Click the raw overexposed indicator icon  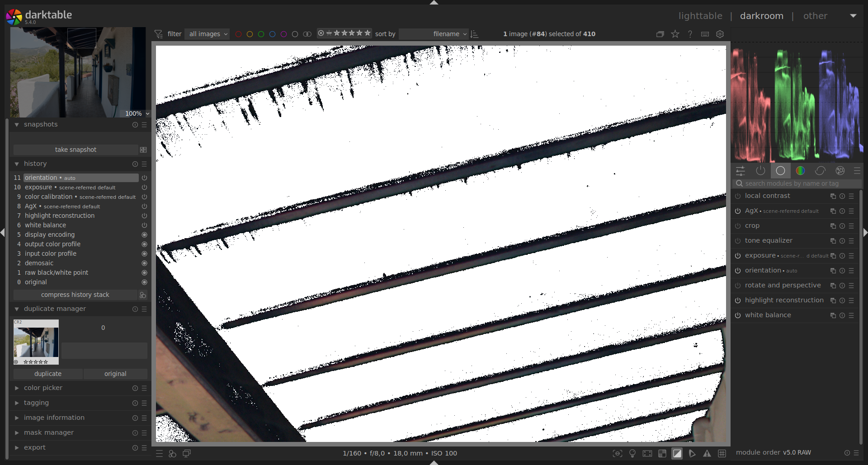(x=662, y=453)
